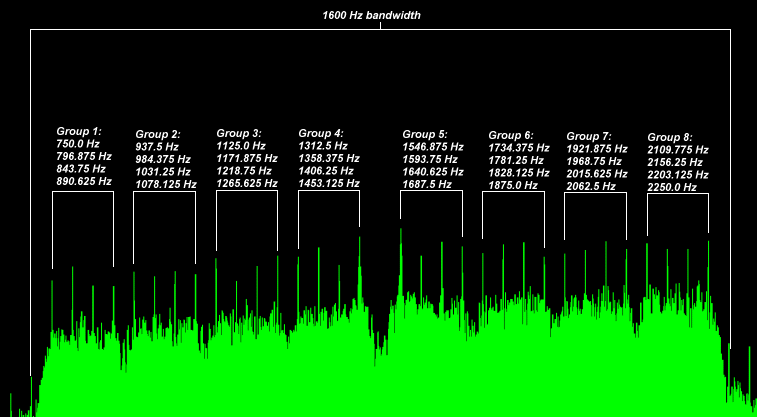Screen dimensions: 757x417
Task: Click the "Group 8:" heading text
Action: tap(670, 137)
